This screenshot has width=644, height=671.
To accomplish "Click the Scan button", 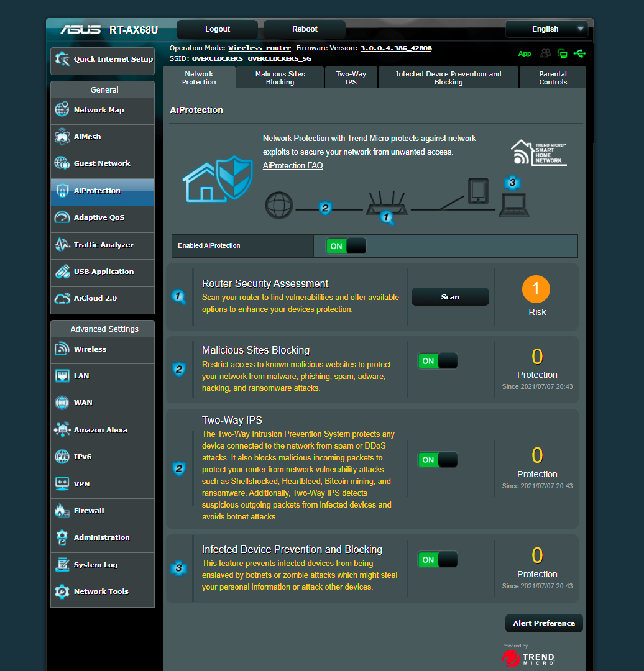I will pos(450,296).
